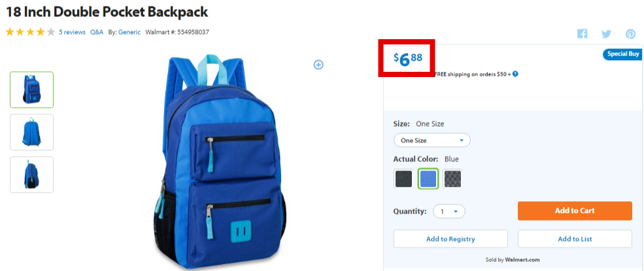The image size is (644, 271).
Task: Click the star rating icons
Action: coord(30,32)
